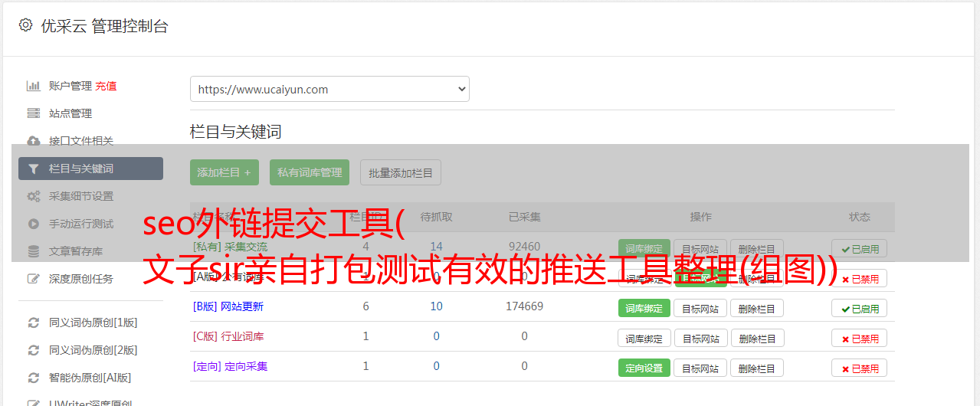Viewport: 980px width, 406px height.
Task: Toggle 已禁用 status for 定向采集
Action: click(860, 368)
